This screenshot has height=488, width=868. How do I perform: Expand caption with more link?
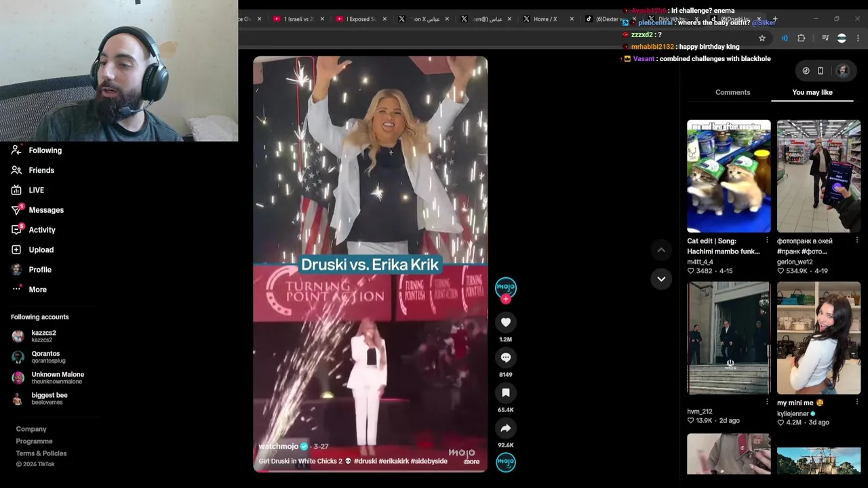tap(471, 462)
